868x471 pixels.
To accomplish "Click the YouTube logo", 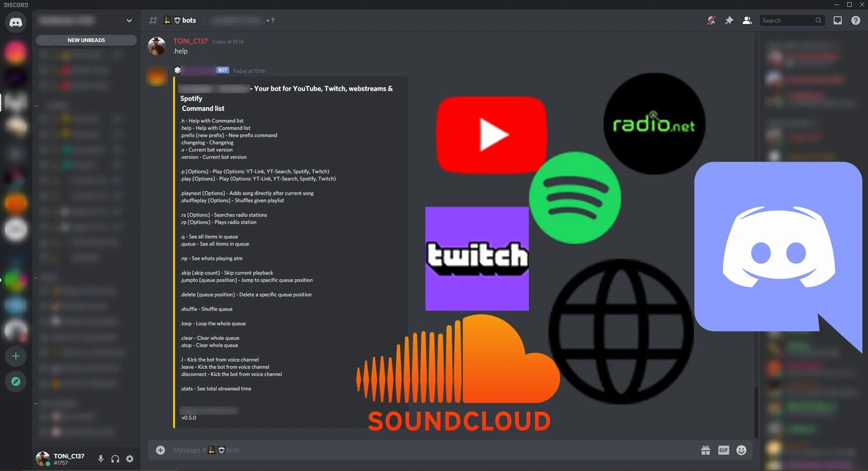I will pos(492,135).
